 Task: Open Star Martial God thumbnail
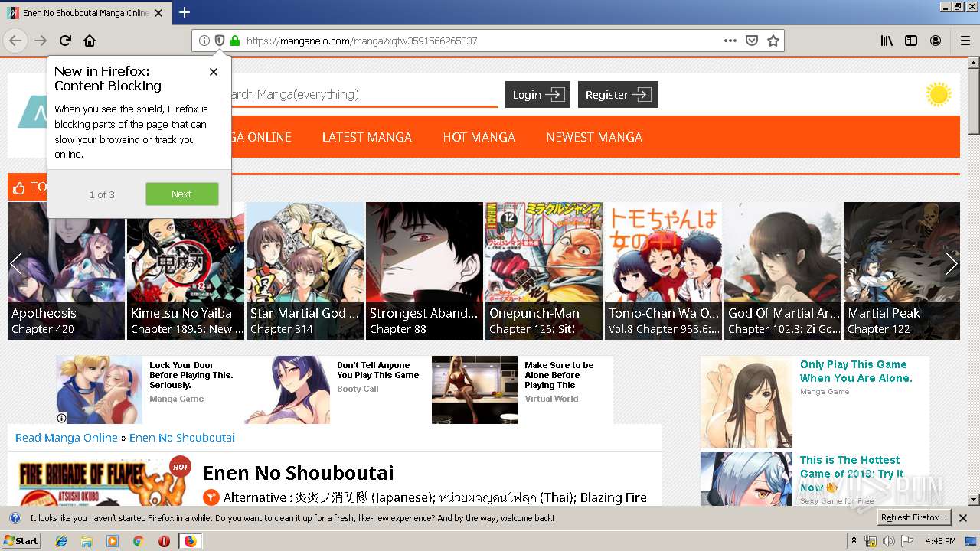pos(305,270)
